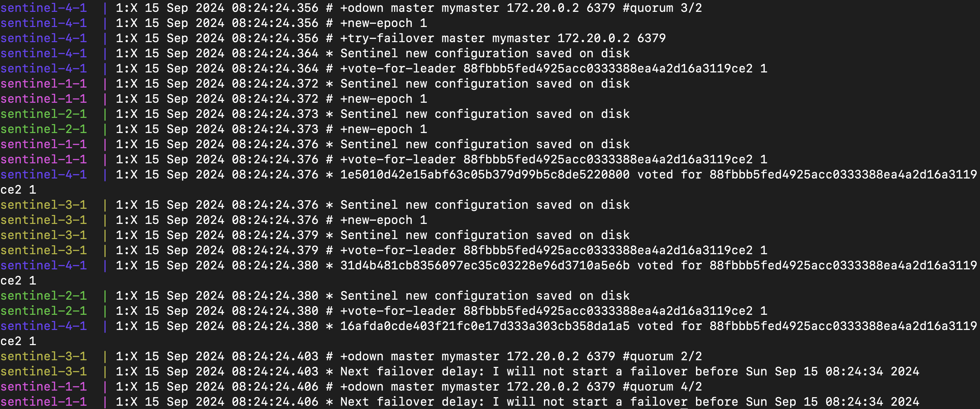980x409 pixels.
Task: Click the 08:24:24.372 '+new-epoch' text
Action: tap(376, 99)
